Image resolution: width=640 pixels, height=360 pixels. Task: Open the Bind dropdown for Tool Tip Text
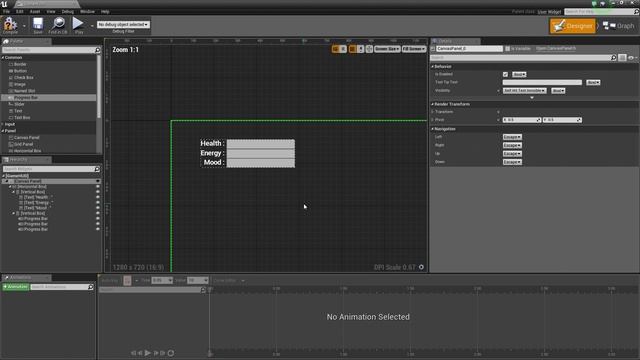click(593, 82)
